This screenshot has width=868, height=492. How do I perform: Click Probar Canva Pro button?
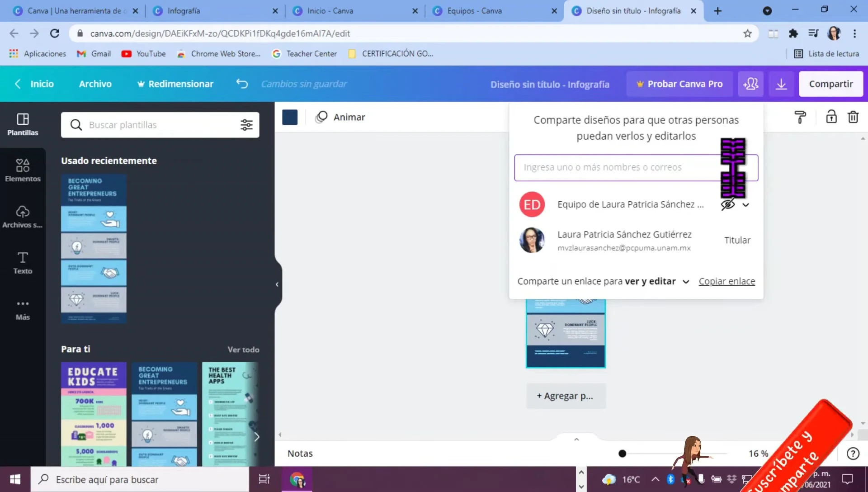[679, 84]
